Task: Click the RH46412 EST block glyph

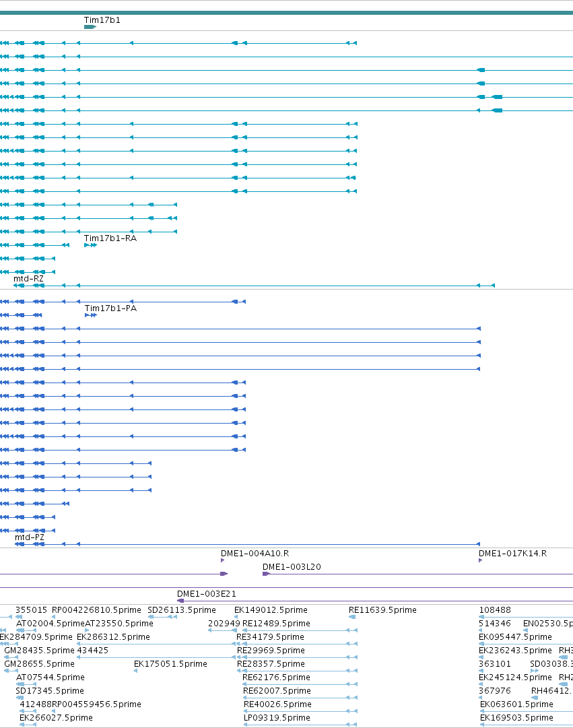Action: [x=535, y=698]
